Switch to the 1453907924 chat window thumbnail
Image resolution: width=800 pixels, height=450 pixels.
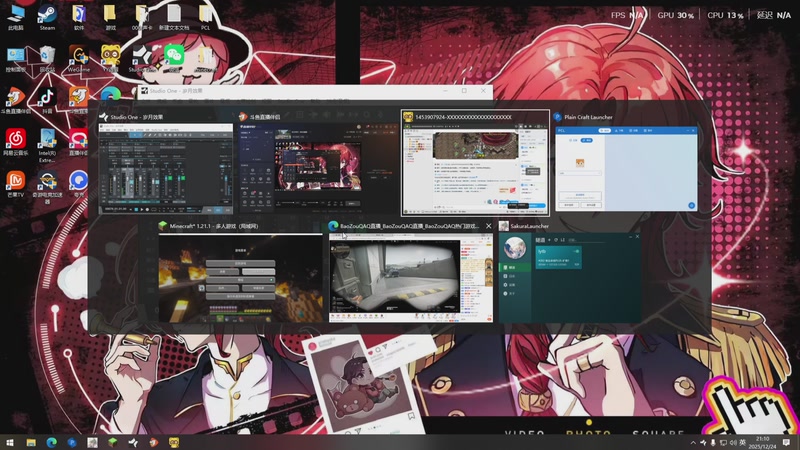point(475,169)
